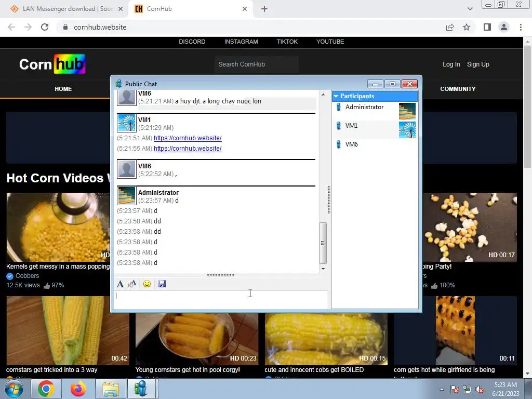The image size is (532, 399).
Task: Go back using the browser back arrow
Action: click(x=11, y=27)
